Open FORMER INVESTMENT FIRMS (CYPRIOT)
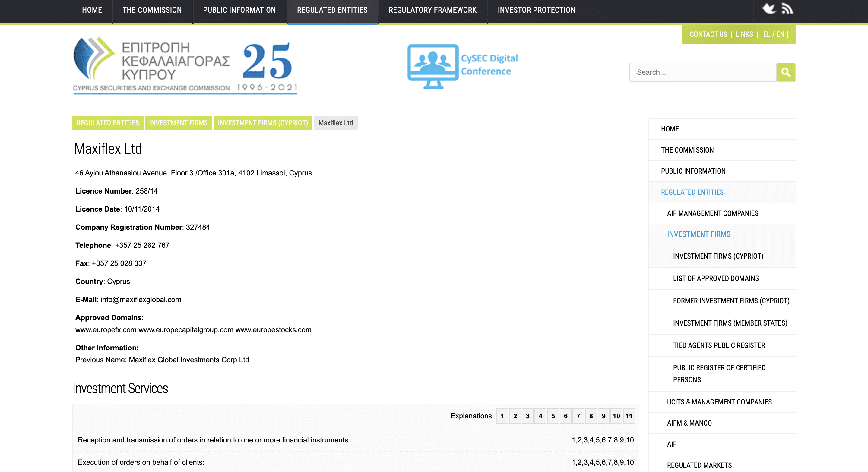Screen dimensions: 868x472 click(x=722, y=301)
